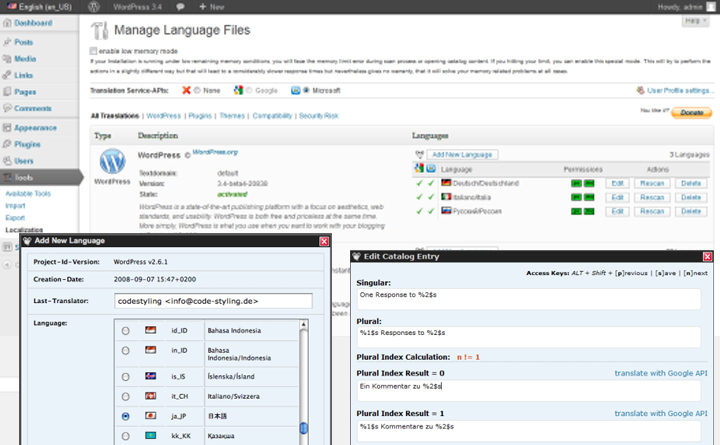Edit the Russian language row
The image size is (720, 445).
point(618,211)
